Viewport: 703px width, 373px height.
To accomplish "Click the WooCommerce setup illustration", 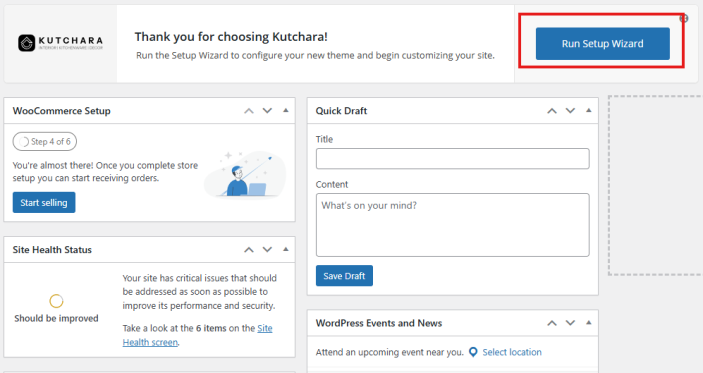I will 245,174.
